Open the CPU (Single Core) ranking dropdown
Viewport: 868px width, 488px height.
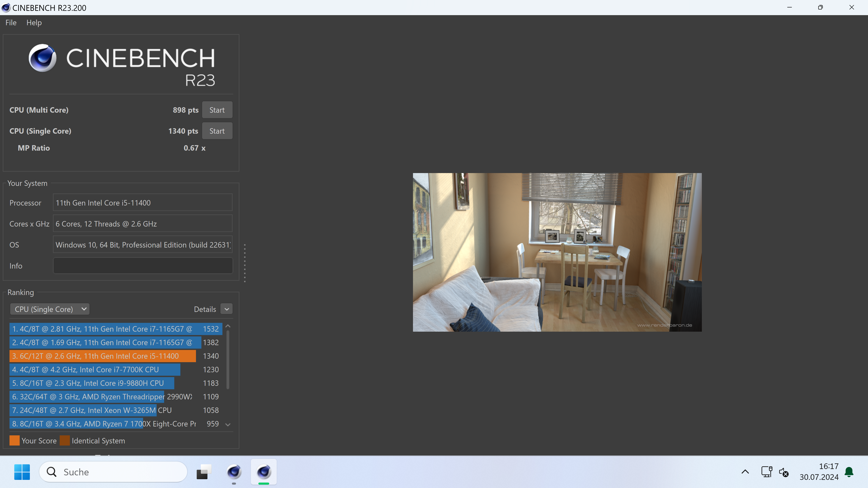point(50,309)
